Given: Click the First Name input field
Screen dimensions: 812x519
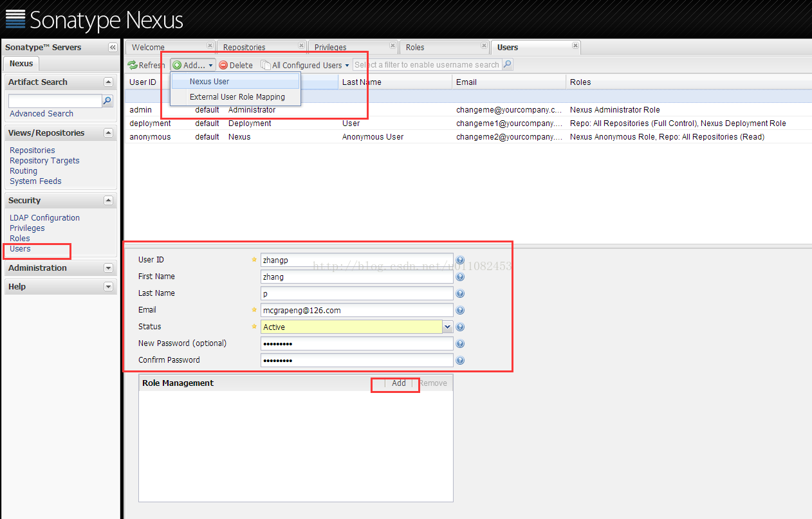Looking at the screenshot, I should click(357, 277).
